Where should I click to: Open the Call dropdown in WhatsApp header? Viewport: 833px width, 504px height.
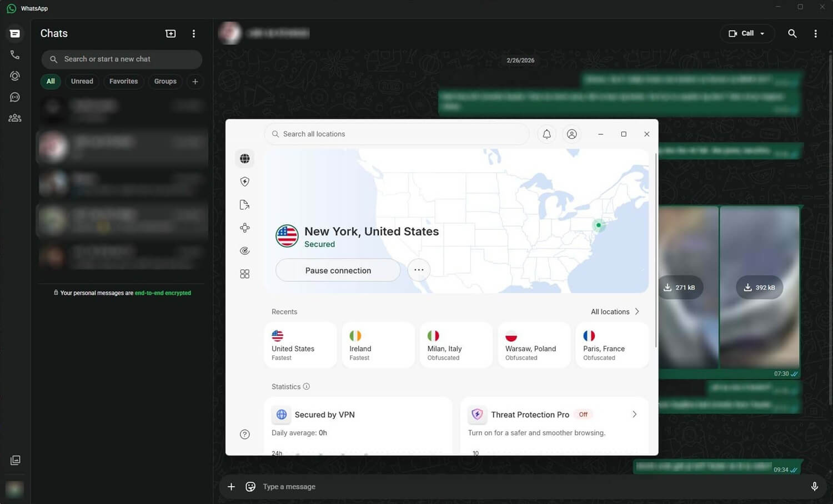point(747,33)
